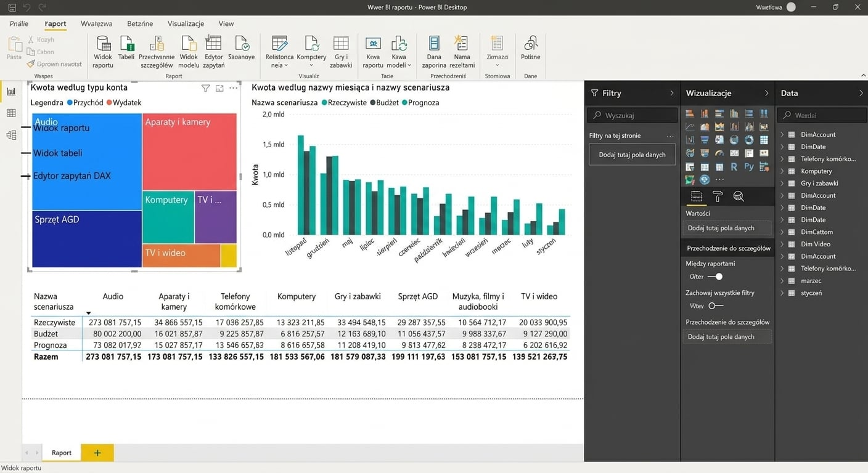Viewport: 868px width, 473px height.
Task: Click the Wydatek red legend marker
Action: pyautogui.click(x=109, y=103)
